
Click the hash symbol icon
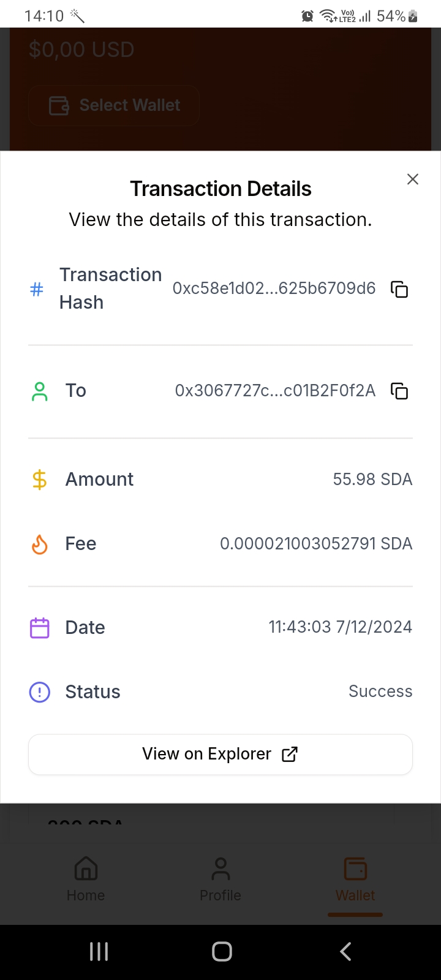click(x=37, y=289)
